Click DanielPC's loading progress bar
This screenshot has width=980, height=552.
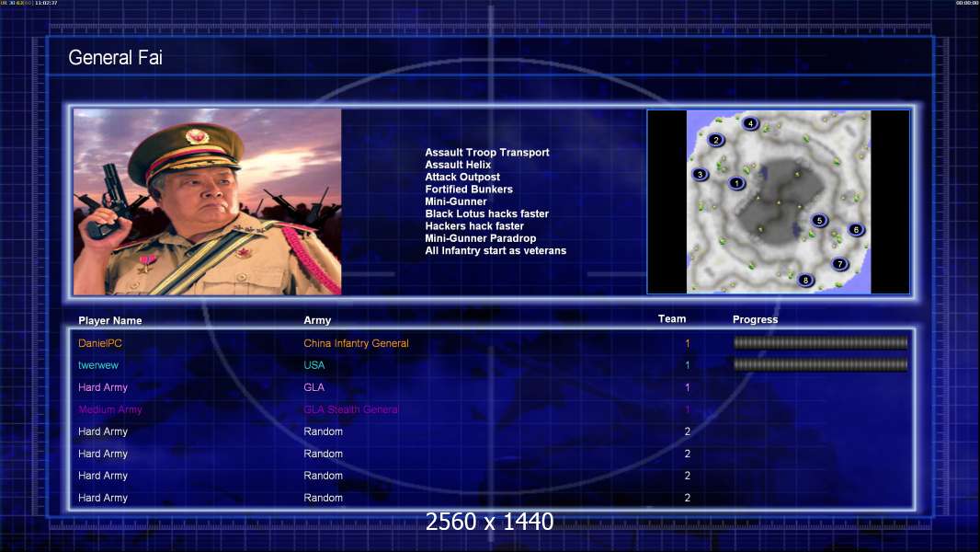point(820,342)
